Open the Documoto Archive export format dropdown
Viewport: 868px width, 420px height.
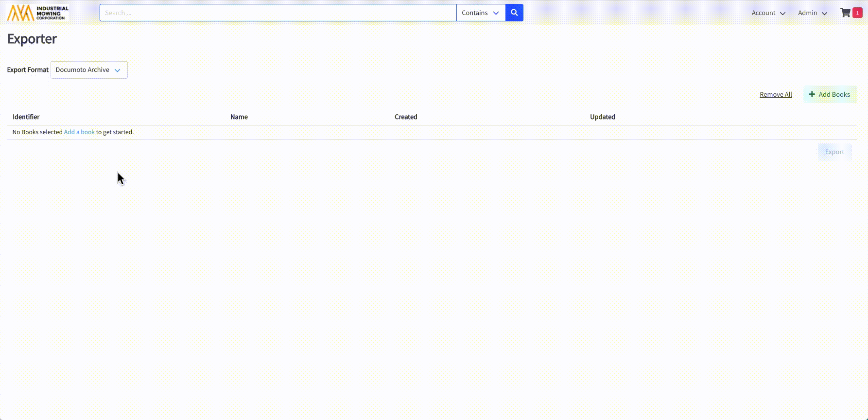[89, 70]
